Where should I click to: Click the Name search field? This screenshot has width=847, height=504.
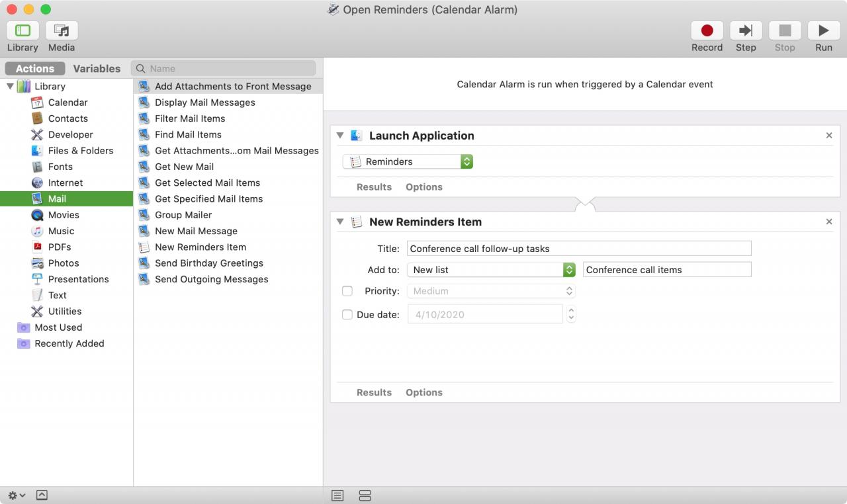pos(224,68)
